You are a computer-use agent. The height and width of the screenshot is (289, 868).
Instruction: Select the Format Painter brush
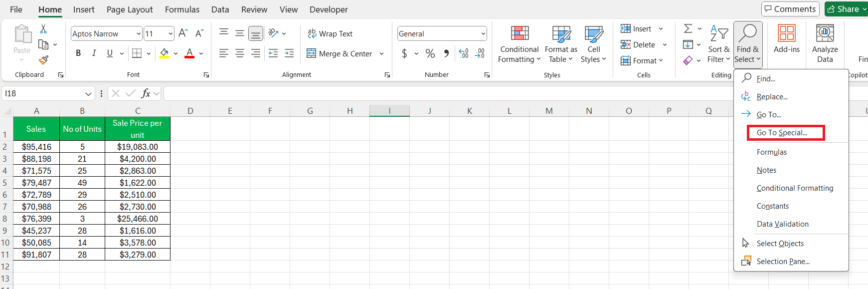click(x=43, y=60)
